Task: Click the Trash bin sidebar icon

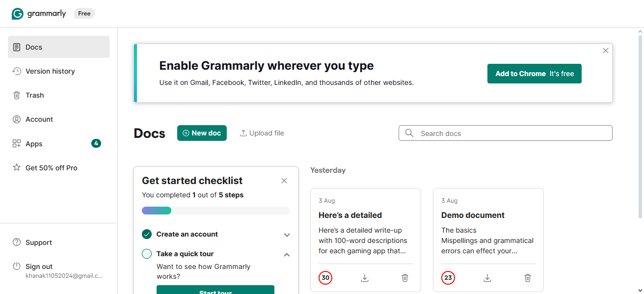Action: (17, 95)
